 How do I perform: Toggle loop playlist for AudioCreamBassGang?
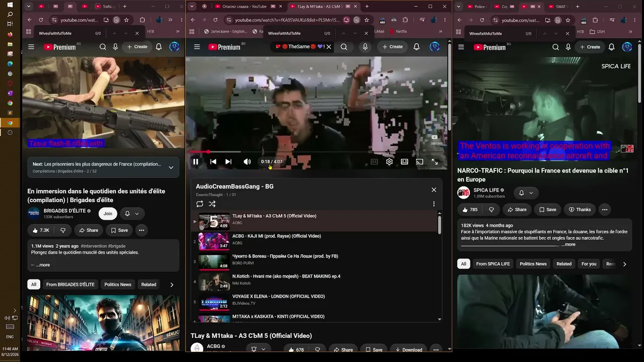click(x=200, y=204)
